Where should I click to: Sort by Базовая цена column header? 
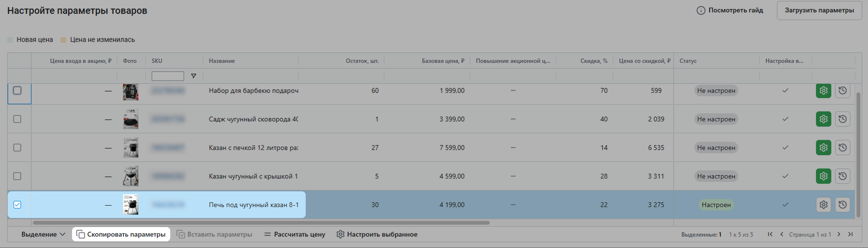click(x=442, y=61)
